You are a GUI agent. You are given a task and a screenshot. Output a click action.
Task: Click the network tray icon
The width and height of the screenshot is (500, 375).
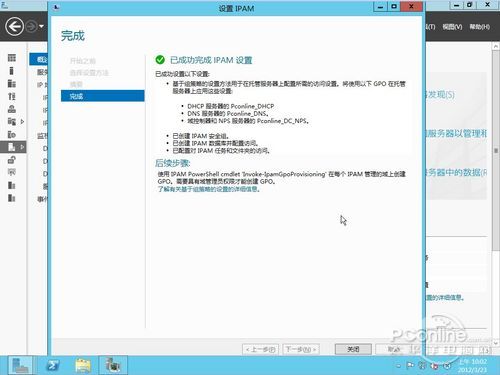[422, 366]
